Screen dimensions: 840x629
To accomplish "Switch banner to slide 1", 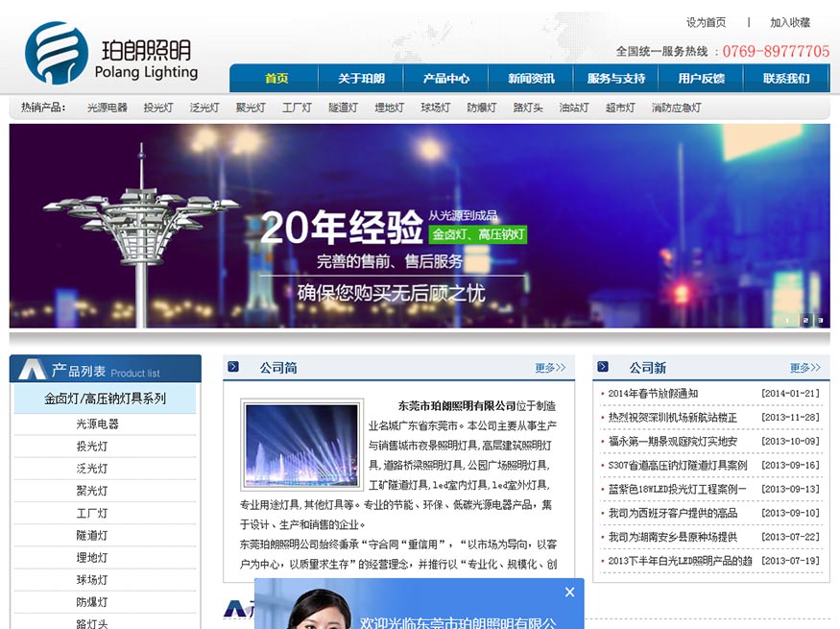I will 788,320.
